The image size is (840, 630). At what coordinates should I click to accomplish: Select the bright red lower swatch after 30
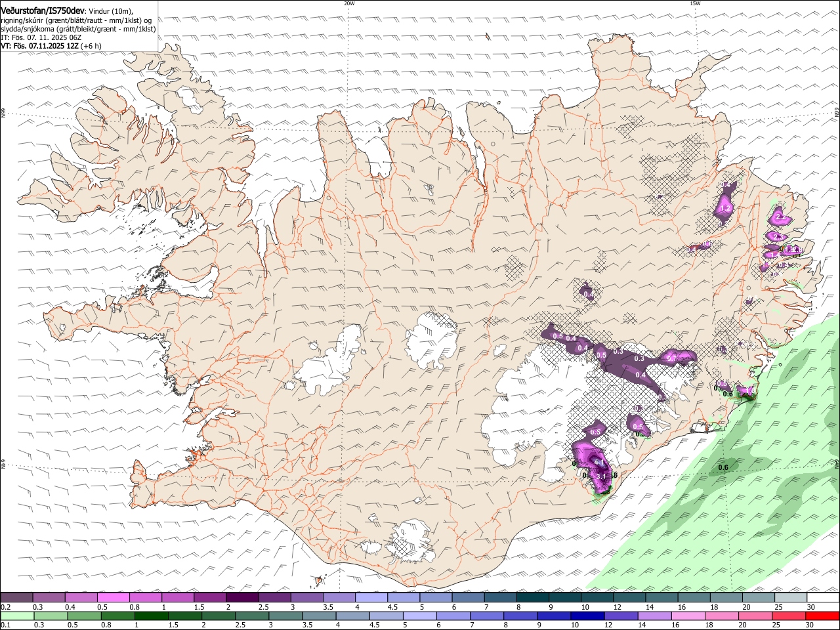pyautogui.click(x=822, y=616)
